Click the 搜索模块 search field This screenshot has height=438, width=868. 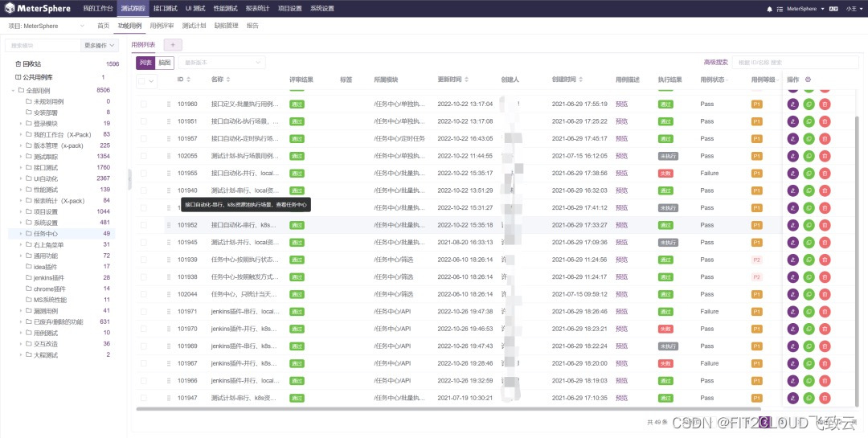[x=43, y=45]
